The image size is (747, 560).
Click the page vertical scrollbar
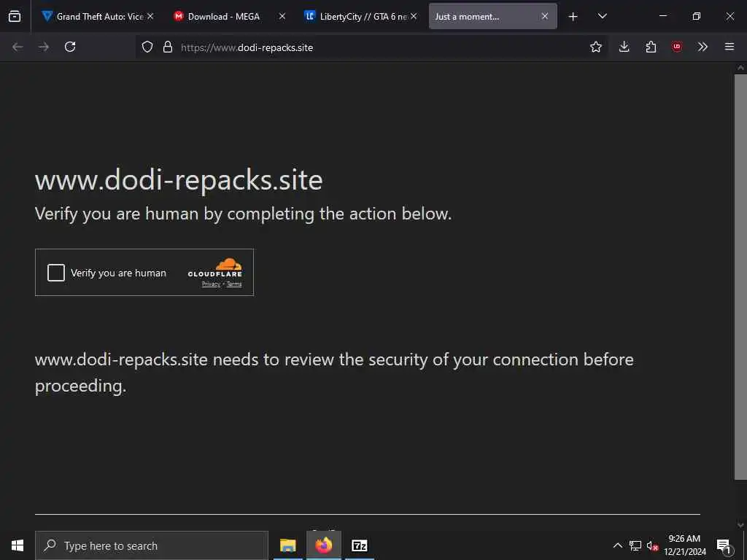point(740,276)
